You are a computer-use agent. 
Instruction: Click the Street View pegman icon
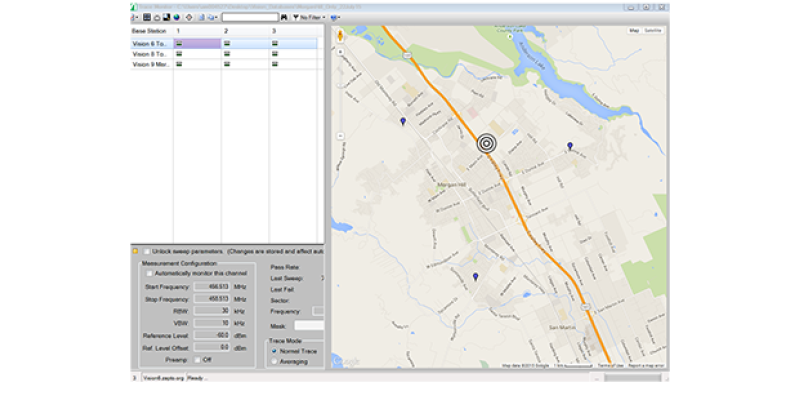(x=341, y=37)
